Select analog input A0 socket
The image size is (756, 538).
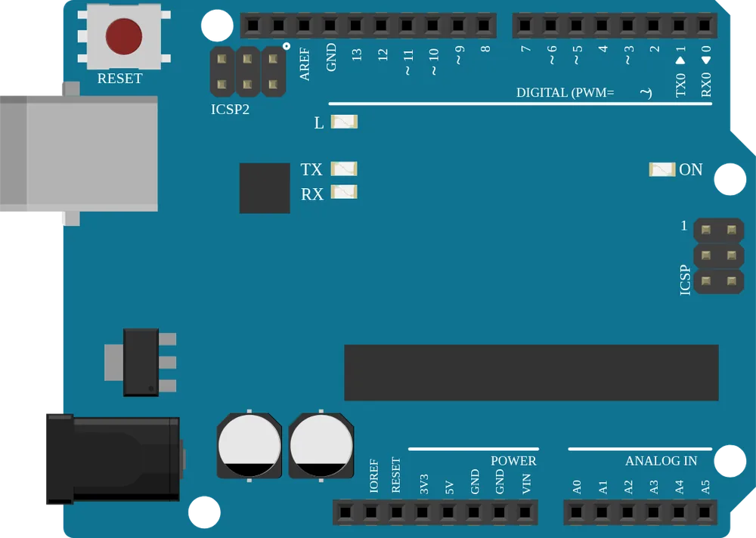[x=576, y=512]
